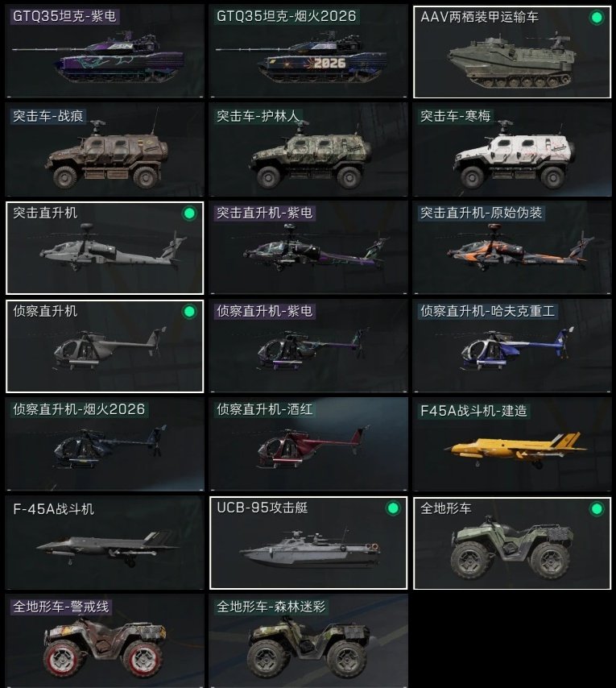Select the GTQ35坦克-紫电 tank skin
The height and width of the screenshot is (688, 616).
pos(105,52)
